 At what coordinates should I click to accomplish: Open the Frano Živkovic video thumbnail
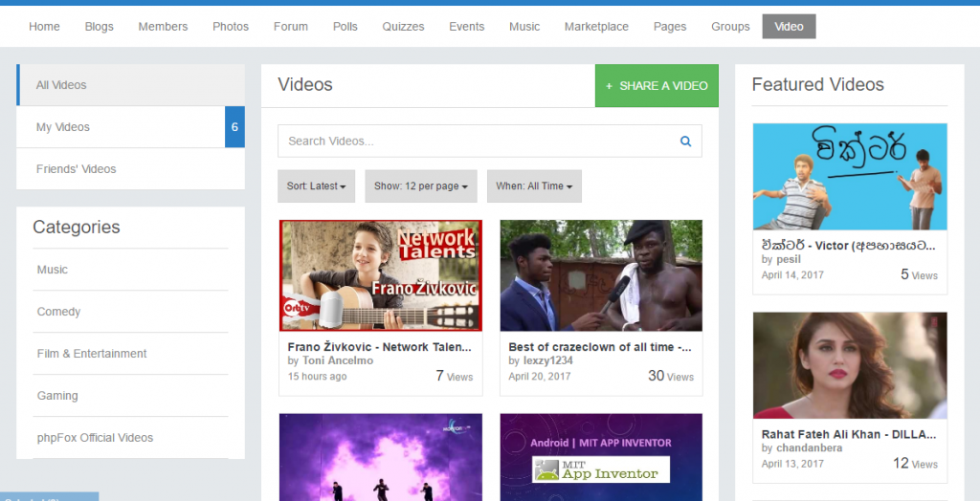381,274
